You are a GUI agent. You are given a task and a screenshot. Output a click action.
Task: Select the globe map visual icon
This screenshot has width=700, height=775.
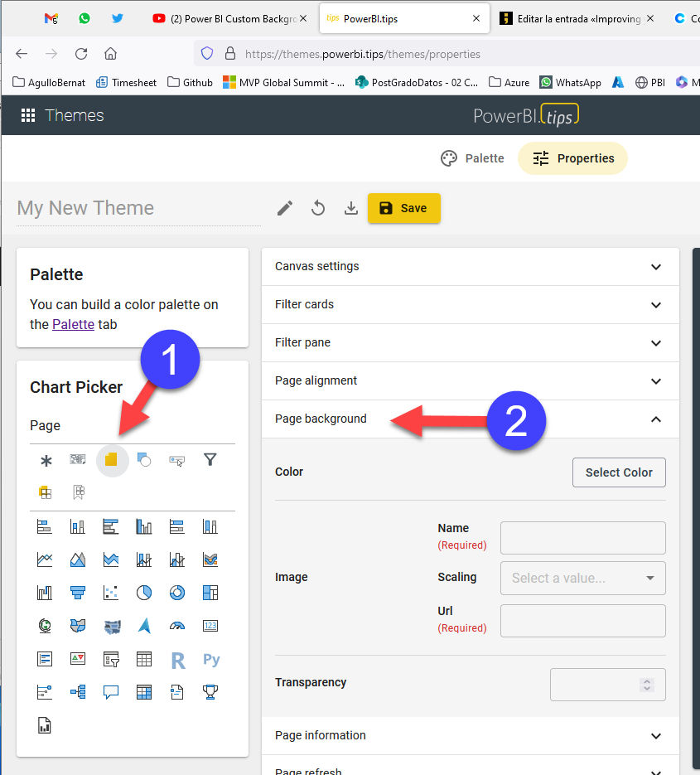tap(45, 626)
